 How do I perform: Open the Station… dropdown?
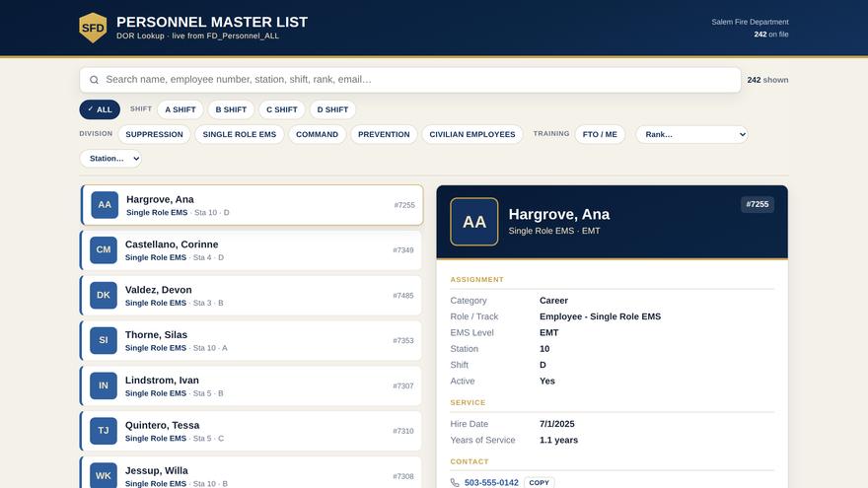[x=110, y=159]
